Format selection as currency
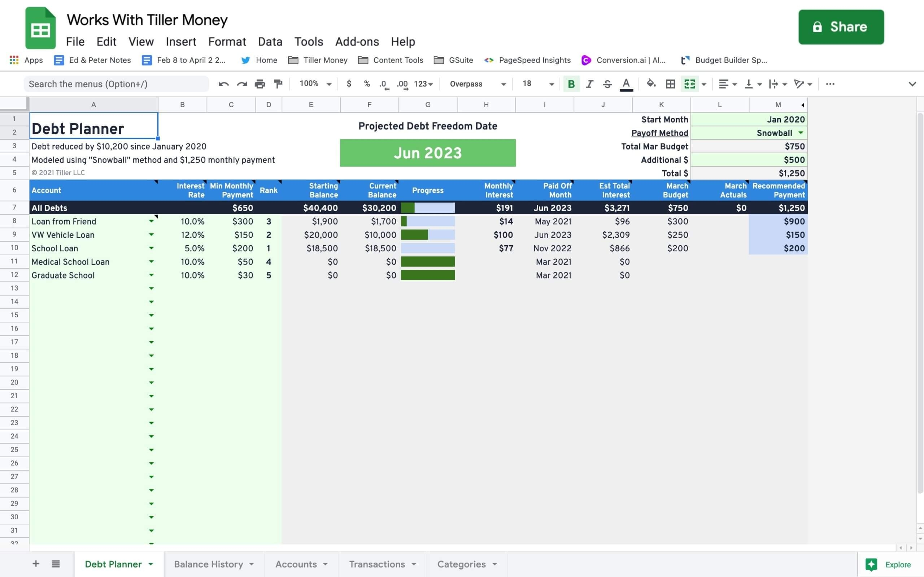The width and height of the screenshot is (924, 577). 349,84
